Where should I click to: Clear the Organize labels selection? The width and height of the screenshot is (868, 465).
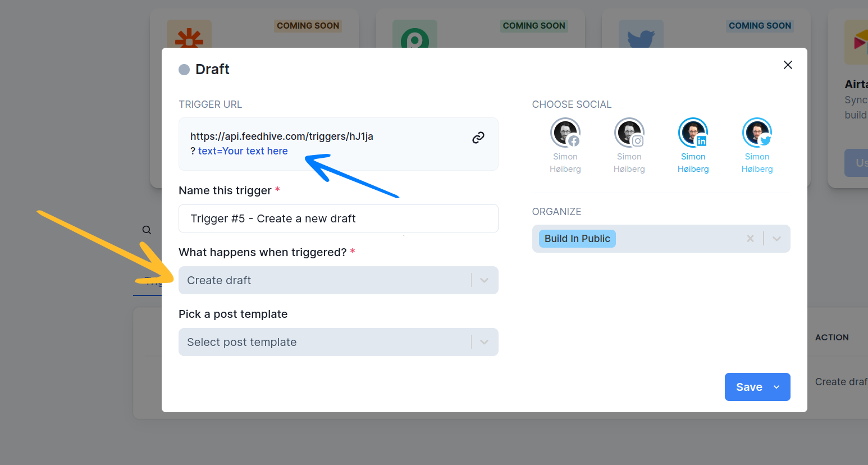coord(750,239)
